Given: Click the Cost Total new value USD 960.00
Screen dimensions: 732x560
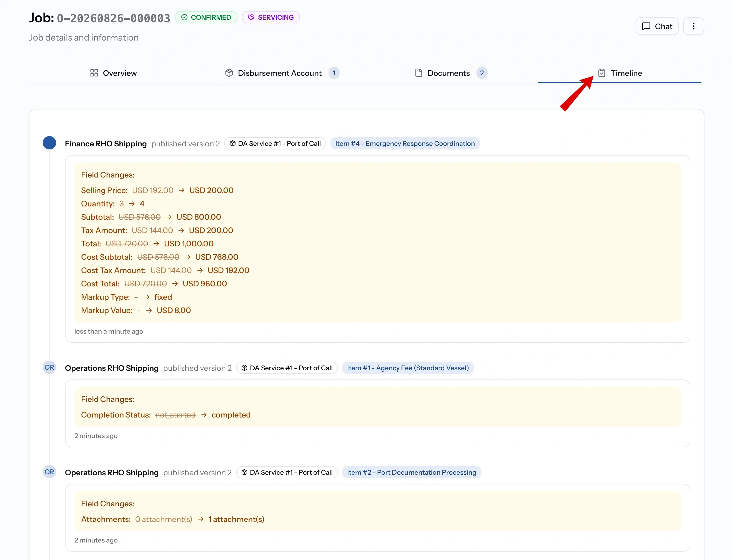Looking at the screenshot, I should click(x=205, y=284).
